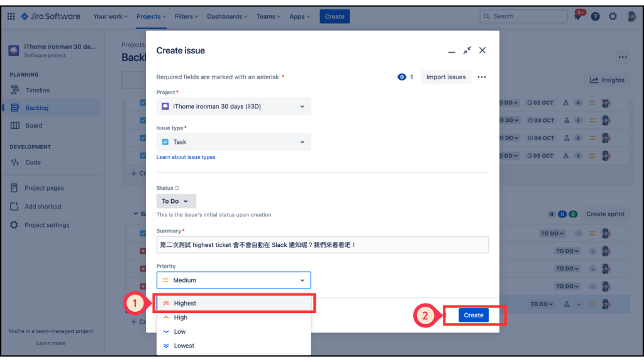Open the Teams menu
Screen dimensions: 644x362
[268, 16]
